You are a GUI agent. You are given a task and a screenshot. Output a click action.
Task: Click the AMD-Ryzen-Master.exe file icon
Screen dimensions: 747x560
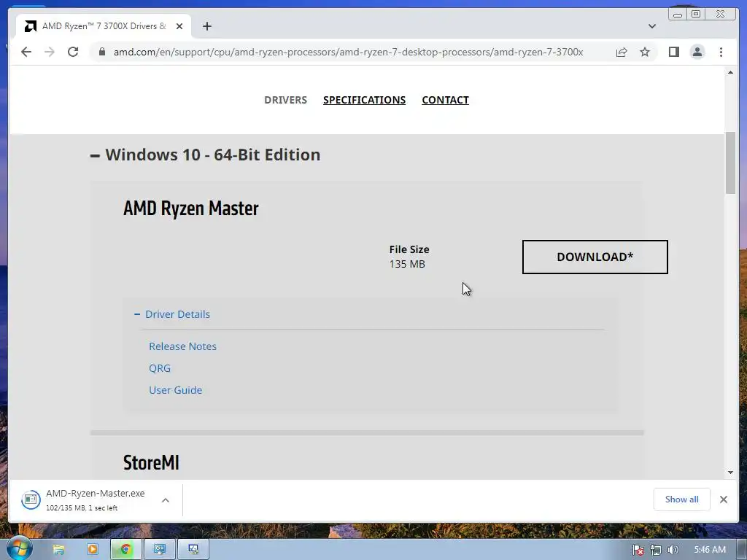click(31, 499)
